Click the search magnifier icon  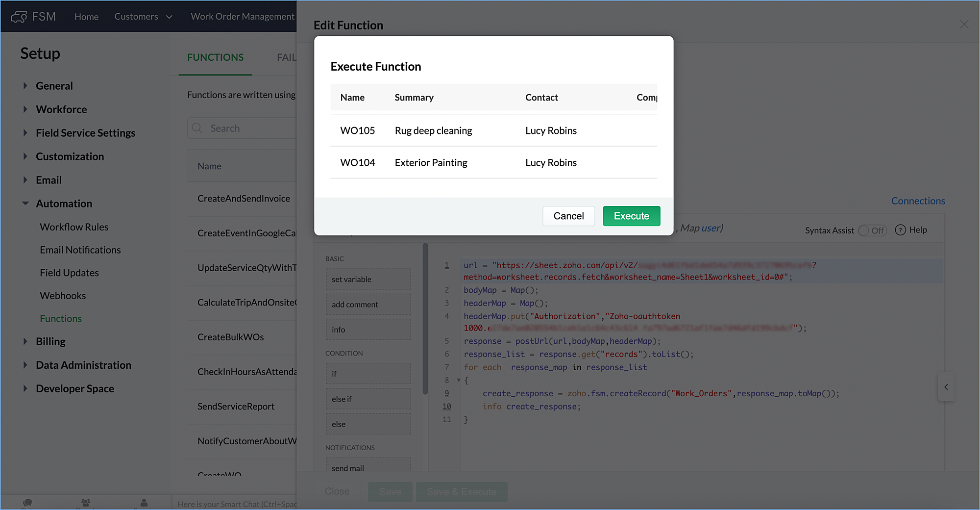(197, 128)
